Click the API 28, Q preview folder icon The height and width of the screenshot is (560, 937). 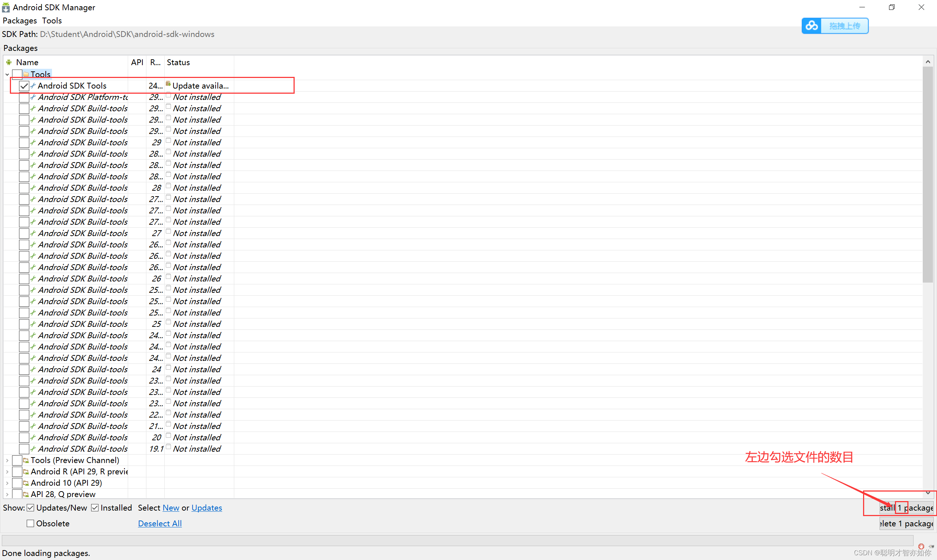pyautogui.click(x=26, y=494)
